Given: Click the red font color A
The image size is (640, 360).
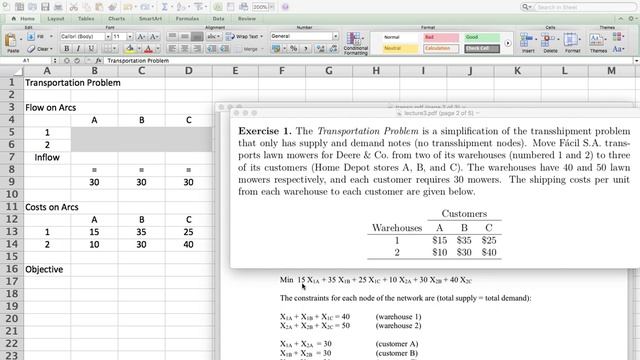Looking at the screenshot, I should click(x=149, y=49).
